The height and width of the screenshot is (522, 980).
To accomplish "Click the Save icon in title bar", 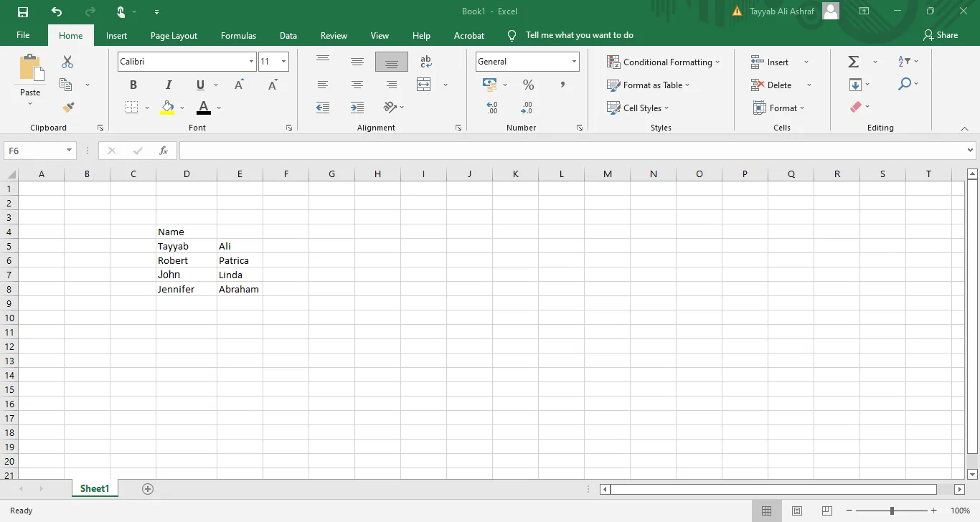I will tap(23, 12).
